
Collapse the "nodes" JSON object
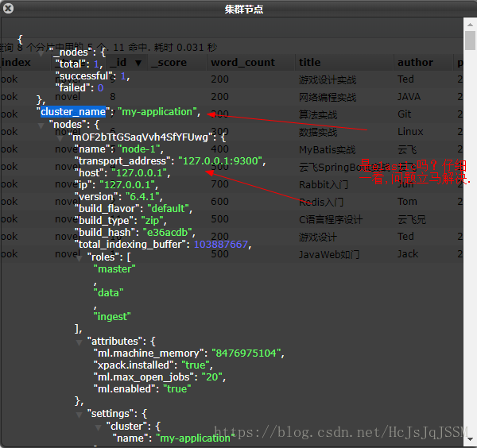[x=41, y=126]
